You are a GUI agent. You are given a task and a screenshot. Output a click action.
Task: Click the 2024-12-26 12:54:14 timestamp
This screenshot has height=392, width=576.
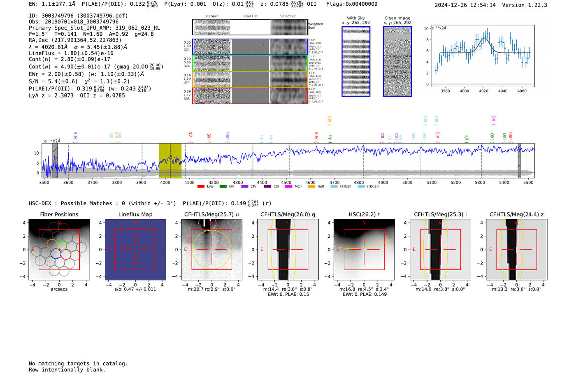(465, 5)
